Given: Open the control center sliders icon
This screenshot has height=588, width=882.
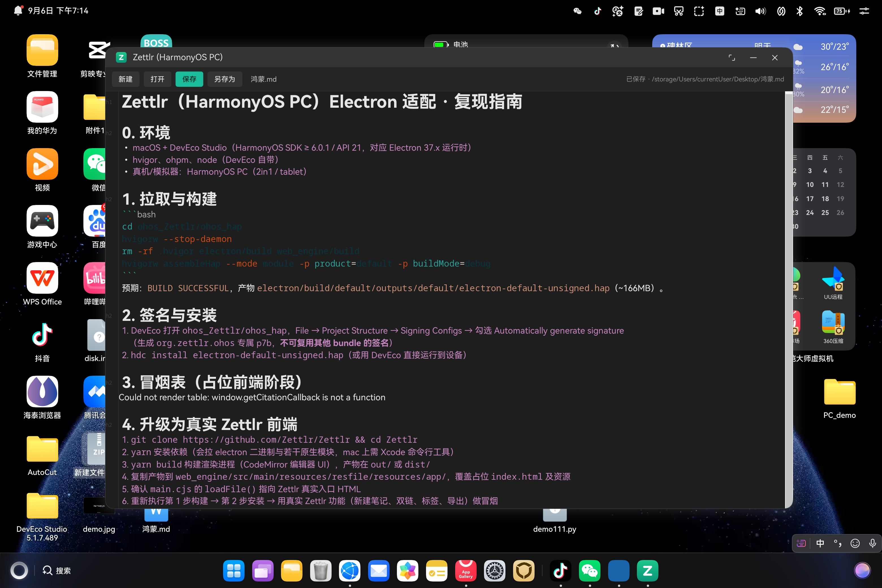Looking at the screenshot, I should (x=864, y=11).
